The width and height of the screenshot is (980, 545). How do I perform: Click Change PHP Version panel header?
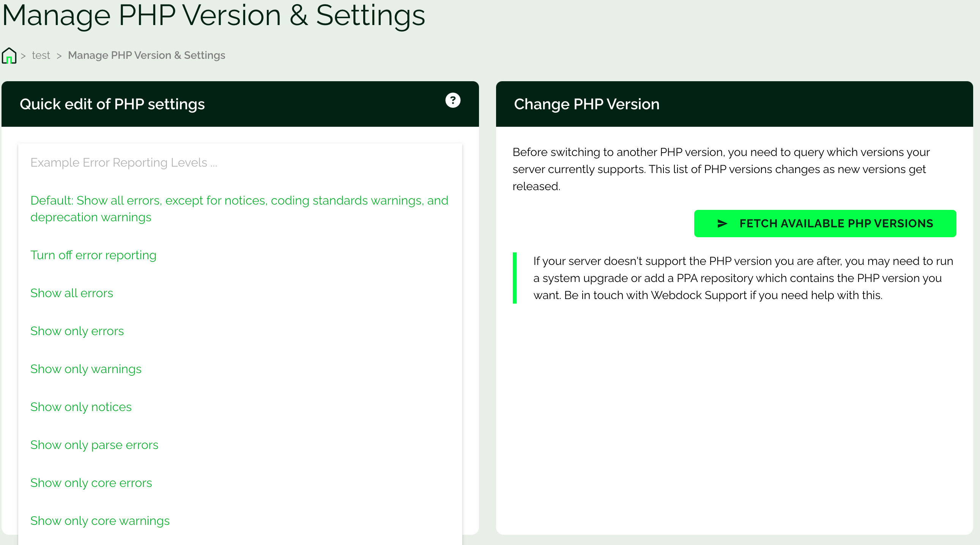click(x=586, y=104)
